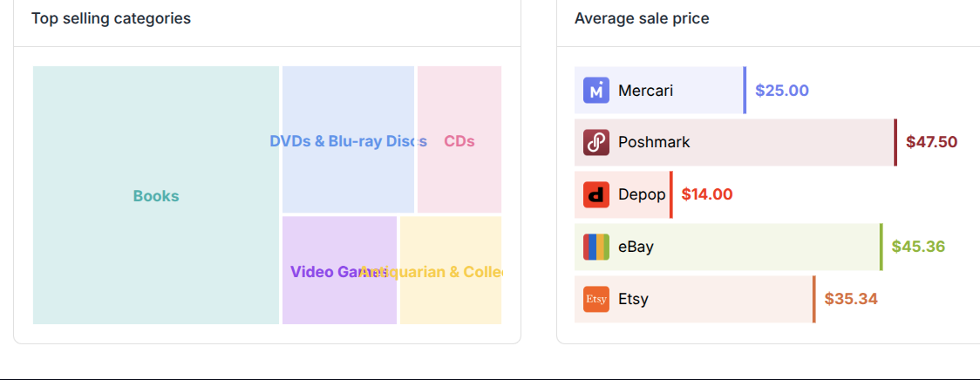Click the Top selling categories heading

click(112, 19)
